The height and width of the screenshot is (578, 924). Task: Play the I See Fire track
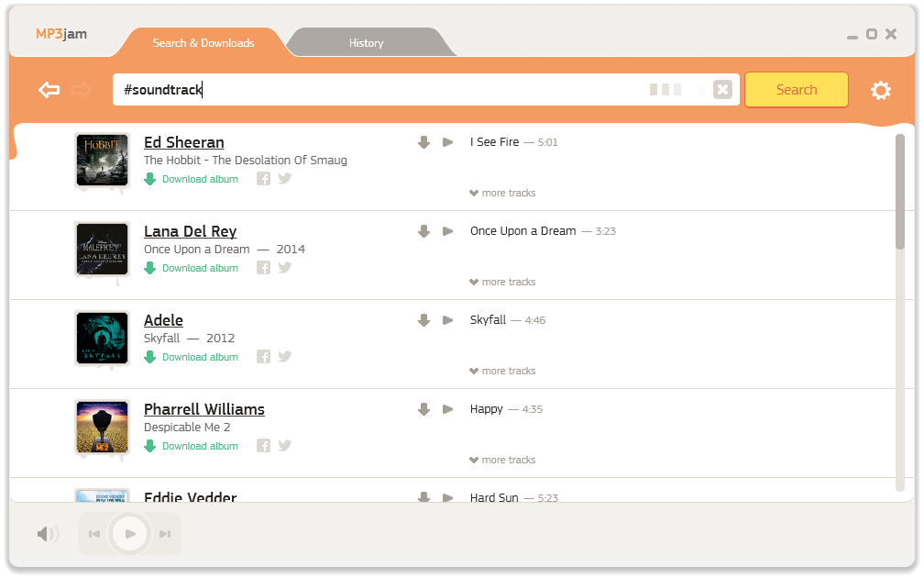point(448,142)
